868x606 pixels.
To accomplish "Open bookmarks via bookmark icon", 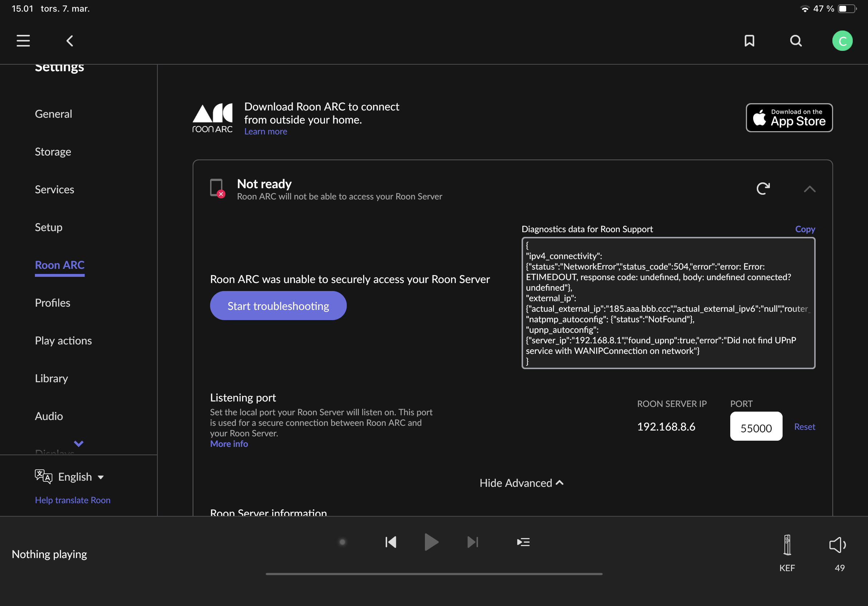I will (x=749, y=41).
